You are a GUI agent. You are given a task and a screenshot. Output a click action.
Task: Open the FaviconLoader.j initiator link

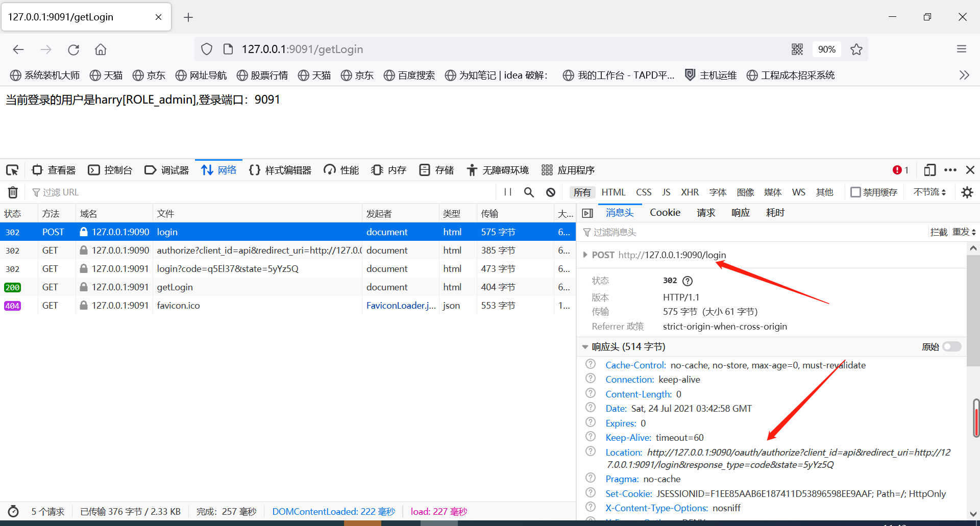[x=401, y=305]
